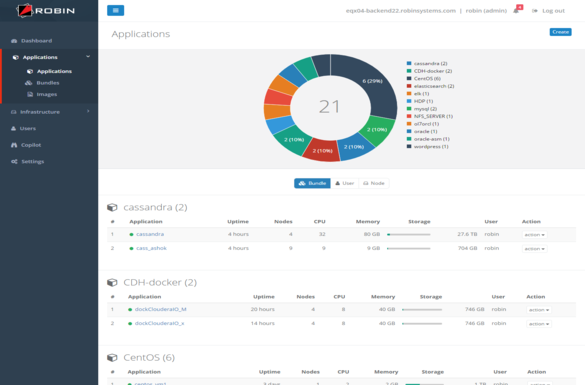
Task: Open the cass_ashok application link
Action: (x=151, y=248)
